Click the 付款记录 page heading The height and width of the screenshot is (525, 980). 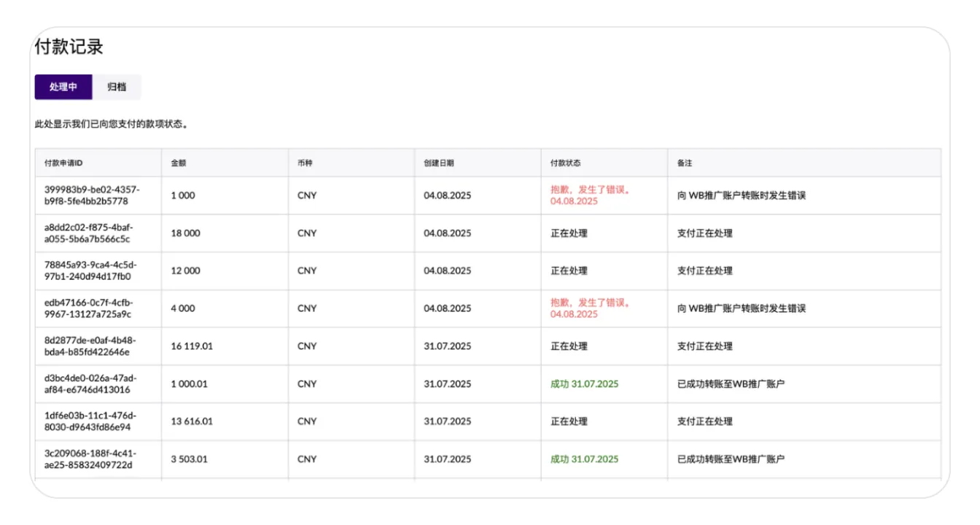pos(69,47)
